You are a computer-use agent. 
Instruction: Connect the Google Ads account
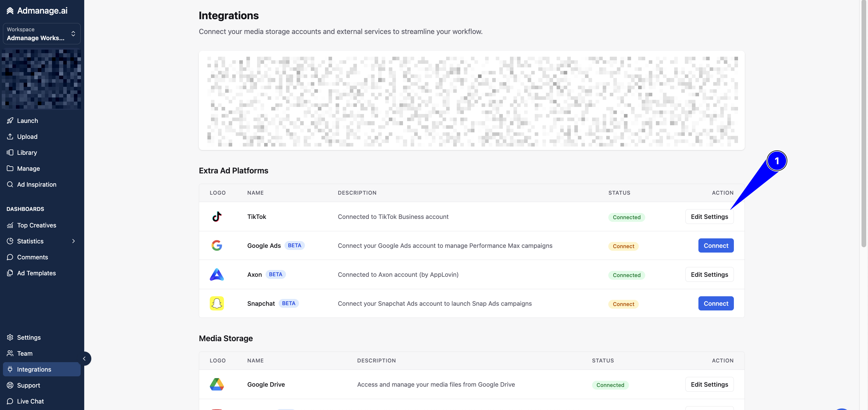tap(716, 245)
